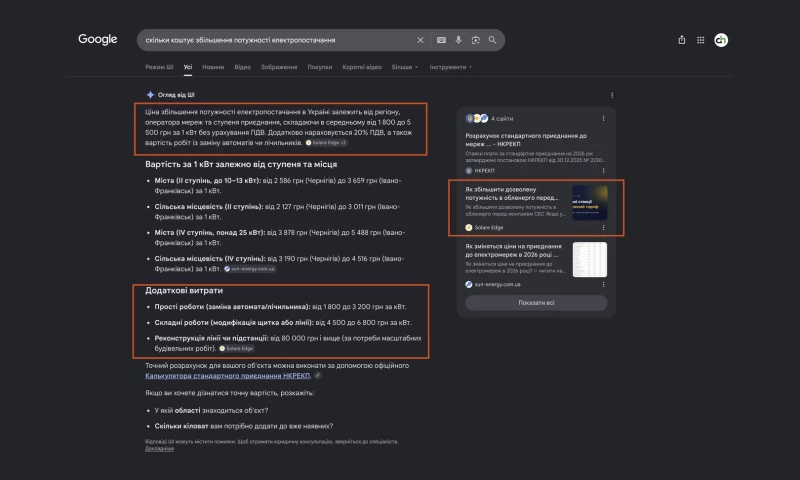Click 'Міста (IV ступінь, понад 25 кВт)' item
The image size is (800, 480).
pos(280,238)
